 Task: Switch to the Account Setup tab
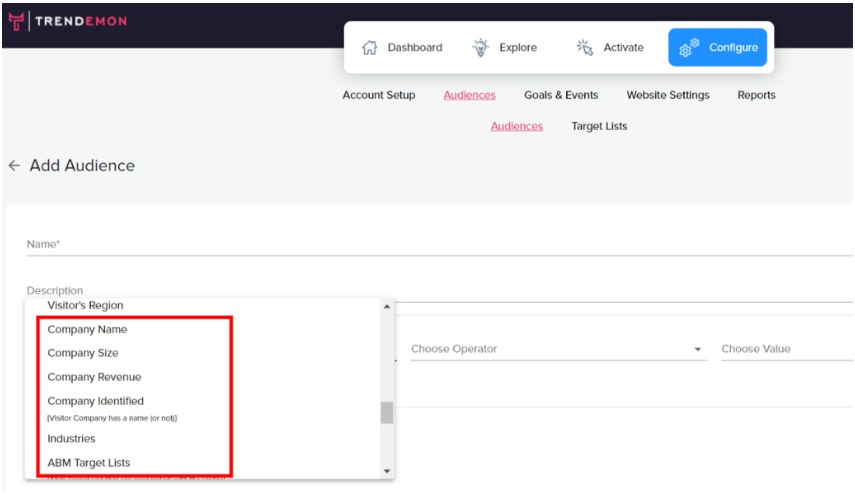(x=379, y=95)
